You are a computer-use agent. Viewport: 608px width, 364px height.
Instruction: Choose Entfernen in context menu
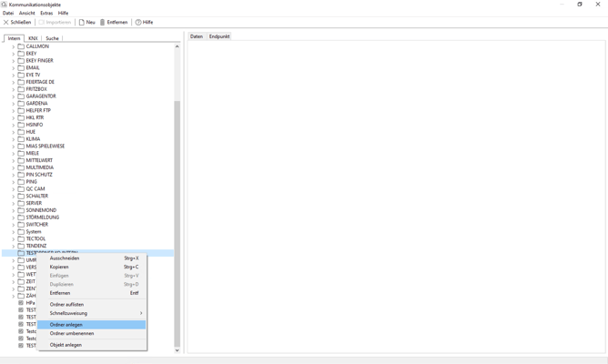[x=92, y=293]
